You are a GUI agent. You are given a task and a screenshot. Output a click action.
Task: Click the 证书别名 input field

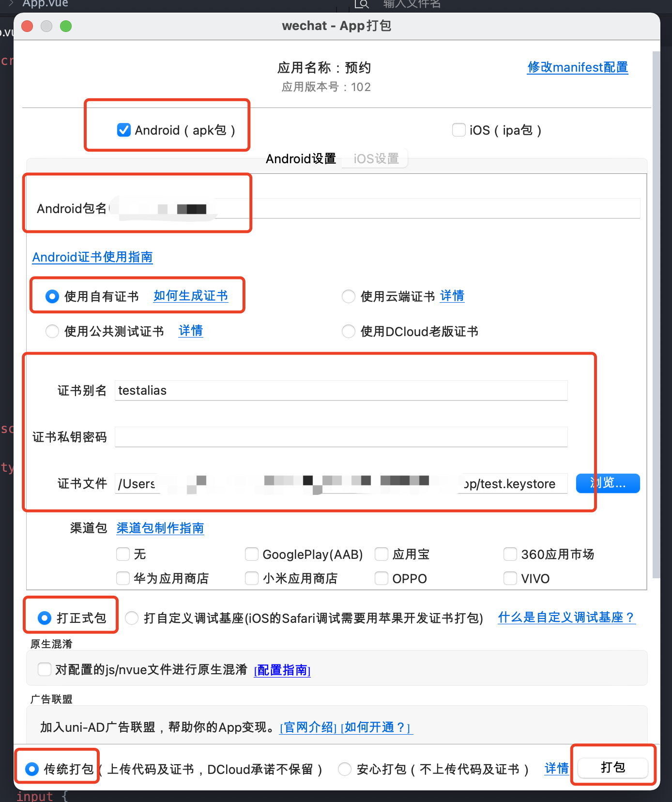point(341,391)
